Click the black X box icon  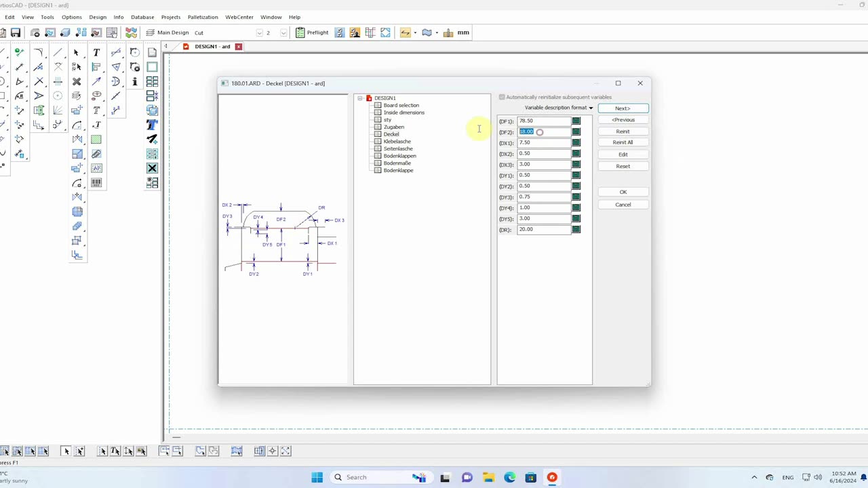[152, 168]
